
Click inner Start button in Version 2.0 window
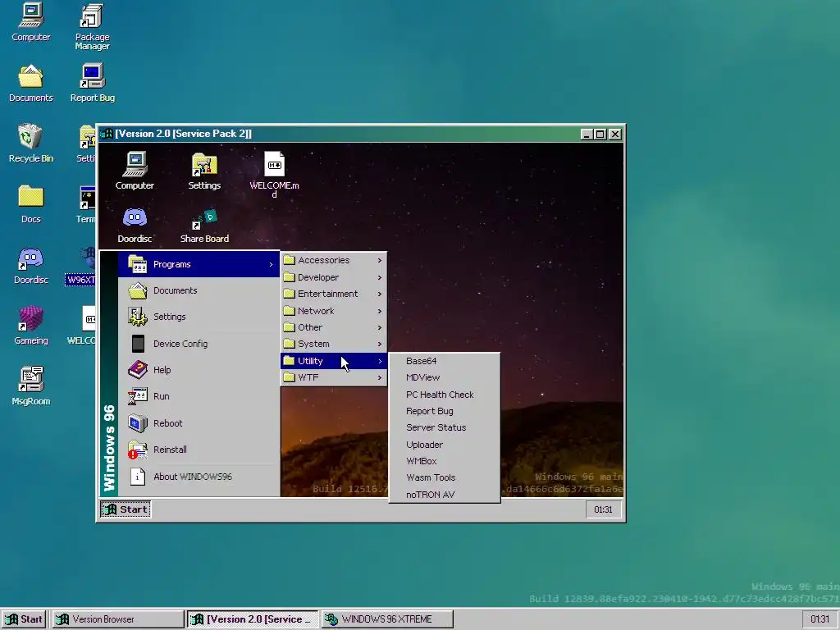point(126,509)
